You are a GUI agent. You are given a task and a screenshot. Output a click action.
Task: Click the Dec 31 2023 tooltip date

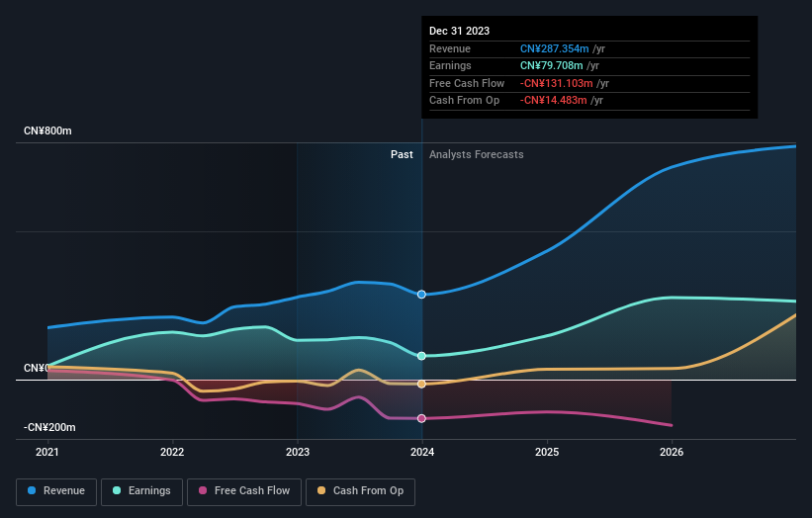click(459, 31)
